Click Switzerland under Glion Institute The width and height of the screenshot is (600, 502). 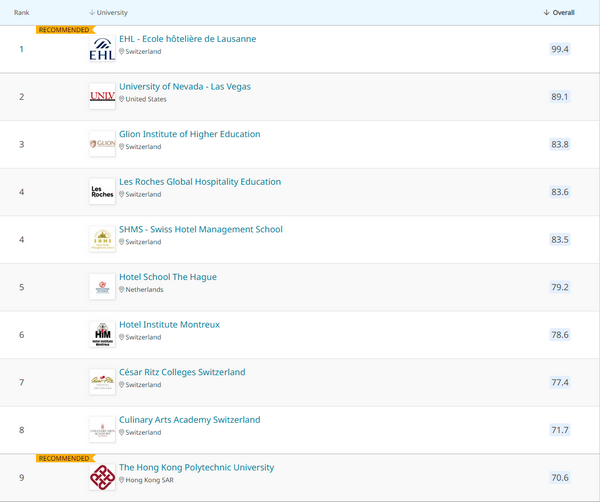[143, 147]
